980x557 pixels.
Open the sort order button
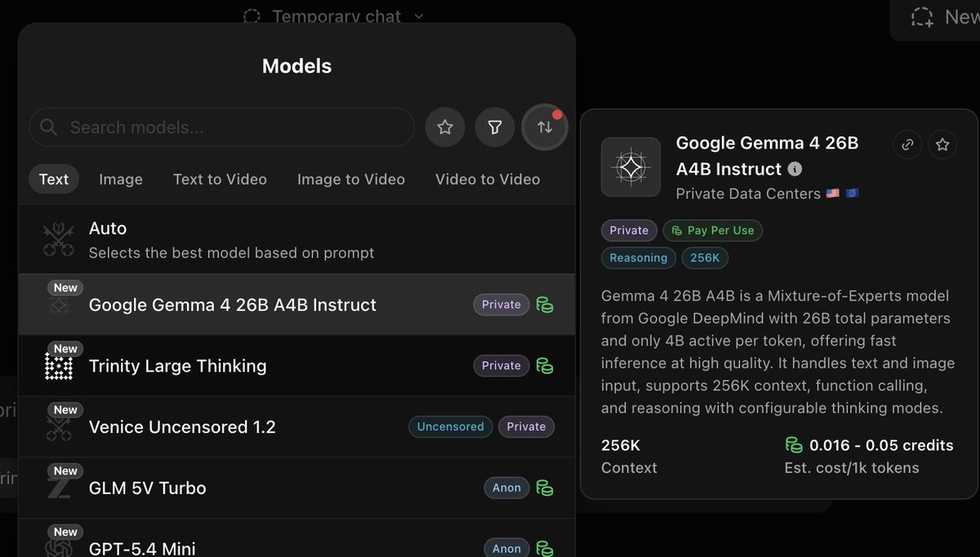[x=545, y=127]
